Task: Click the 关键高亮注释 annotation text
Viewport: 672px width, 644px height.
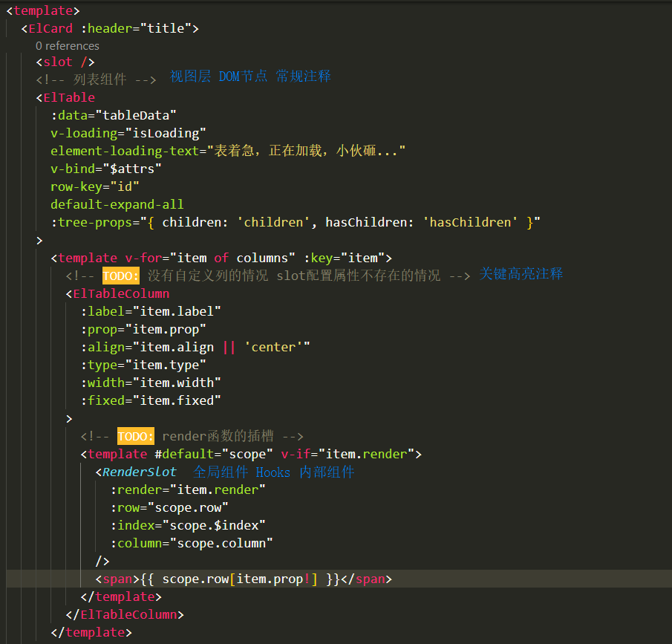Action: (521, 273)
